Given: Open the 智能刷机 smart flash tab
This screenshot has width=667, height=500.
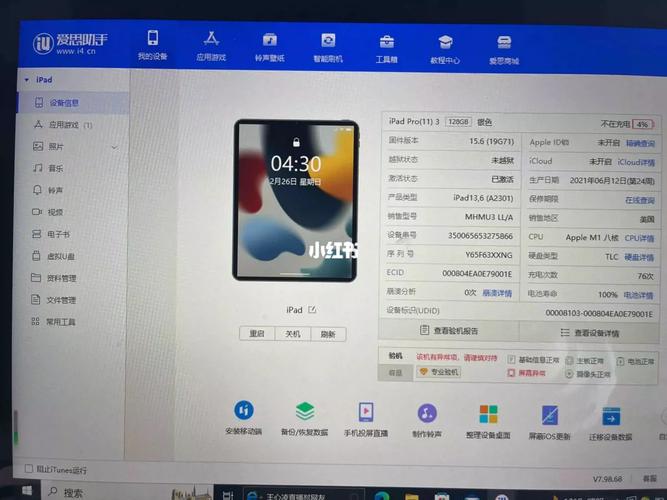Looking at the screenshot, I should pos(328,48).
